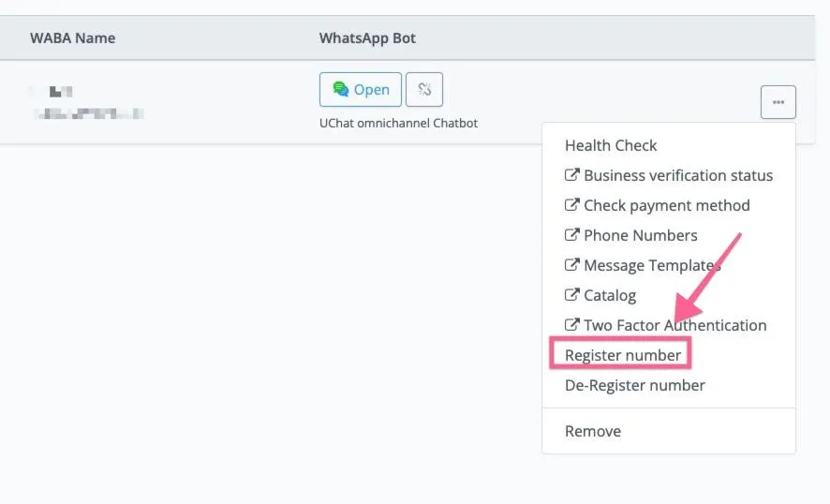Open the WhatsApp bot chat
Image resolution: width=830 pixels, height=504 pixels.
(x=361, y=90)
